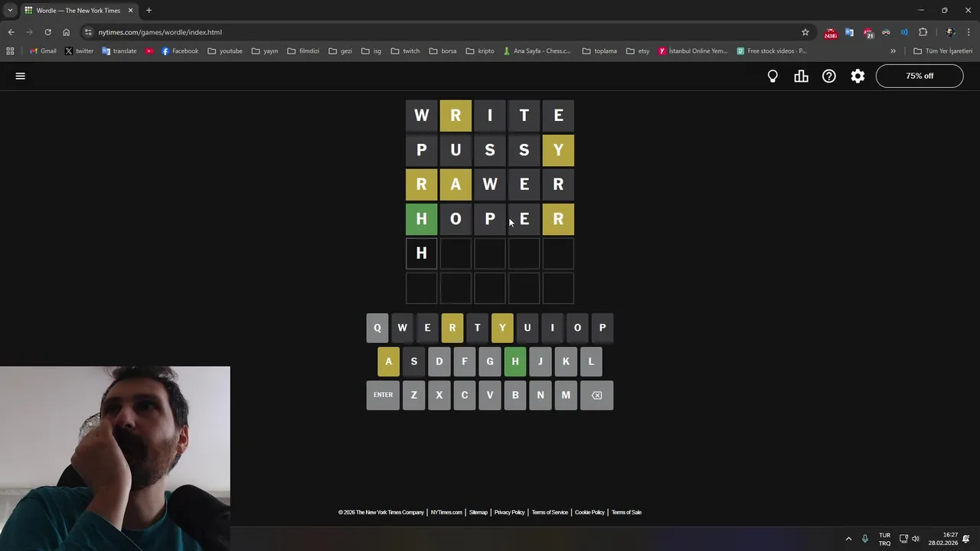980x551 pixels.
Task: Close the Wordle browser tab
Action: [x=130, y=11]
